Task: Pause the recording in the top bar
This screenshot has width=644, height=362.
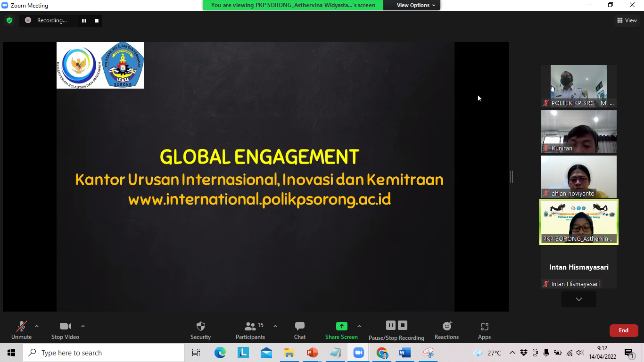Action: coord(84,20)
